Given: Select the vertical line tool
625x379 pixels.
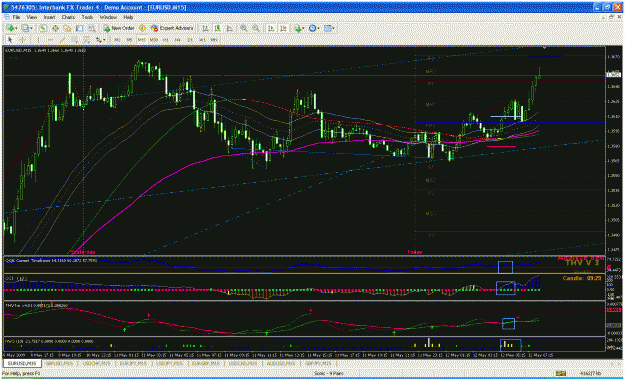Looking at the screenshot, I should point(38,40).
